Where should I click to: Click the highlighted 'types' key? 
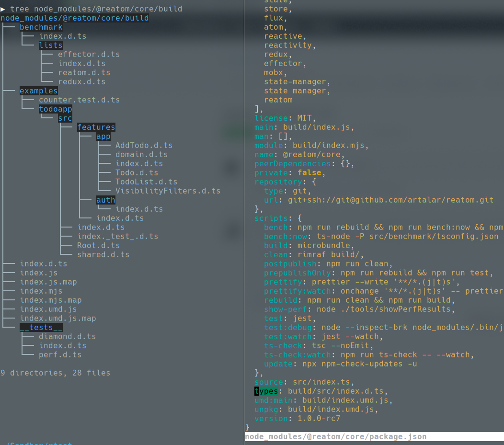click(266, 391)
